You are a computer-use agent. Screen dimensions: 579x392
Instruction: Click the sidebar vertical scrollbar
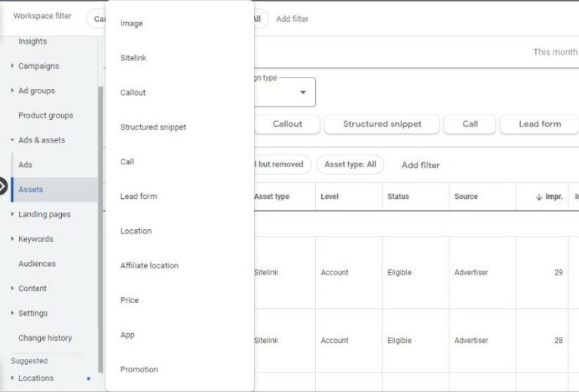point(100,229)
